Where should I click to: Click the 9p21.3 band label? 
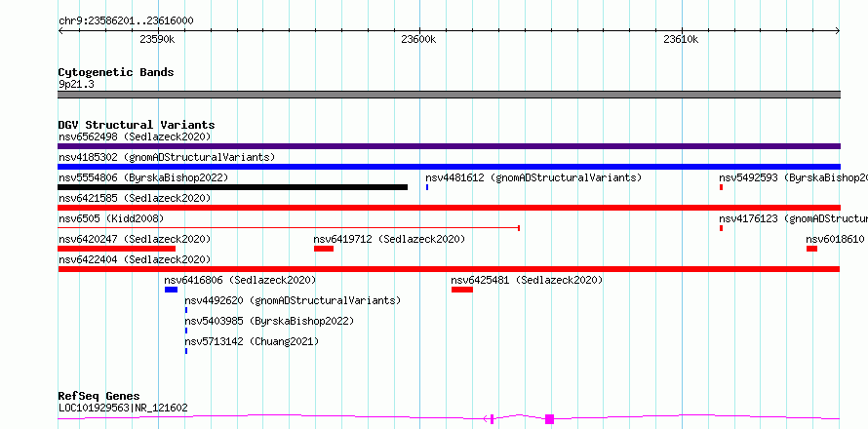(x=76, y=85)
